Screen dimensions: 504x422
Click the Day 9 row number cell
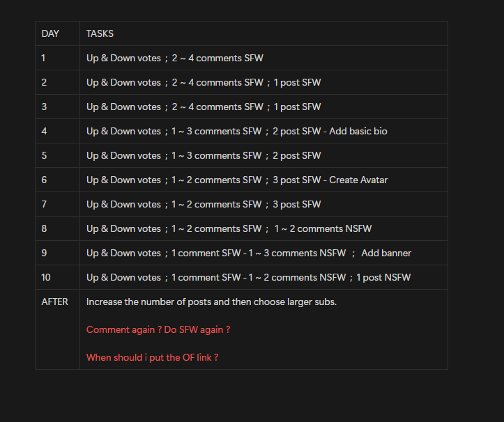pyautogui.click(x=58, y=253)
